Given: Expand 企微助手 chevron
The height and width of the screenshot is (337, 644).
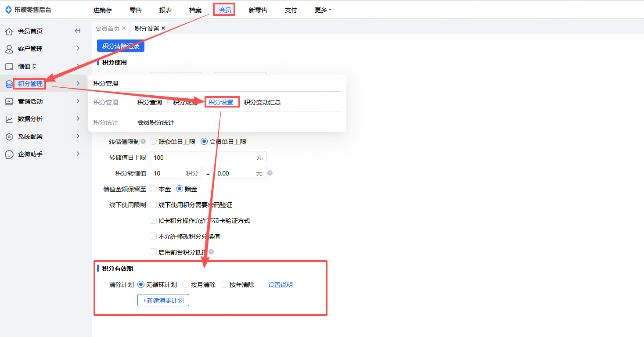Looking at the screenshot, I should click(78, 154).
